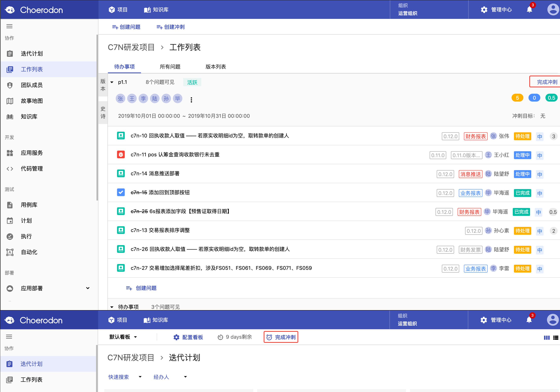
Task: Click 处理中 status of c7n-11
Action: [x=522, y=155]
